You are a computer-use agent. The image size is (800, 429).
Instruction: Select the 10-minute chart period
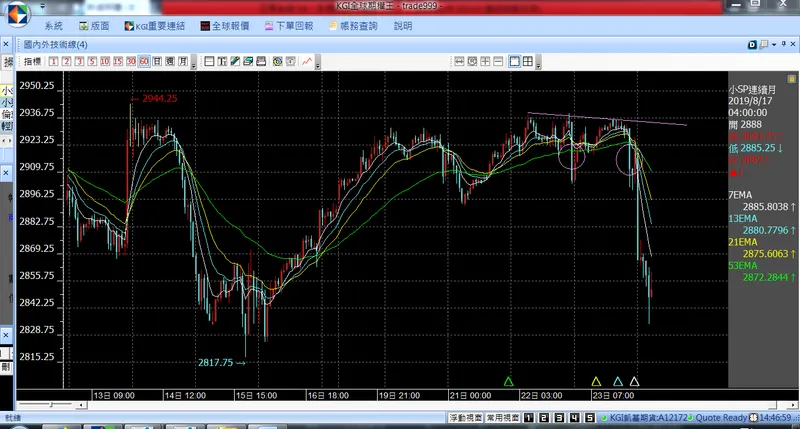(x=105, y=62)
